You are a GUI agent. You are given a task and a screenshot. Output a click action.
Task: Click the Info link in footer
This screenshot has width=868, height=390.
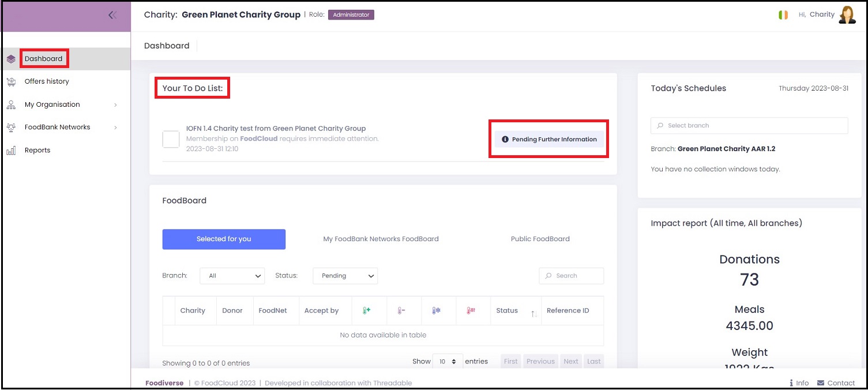(x=802, y=383)
